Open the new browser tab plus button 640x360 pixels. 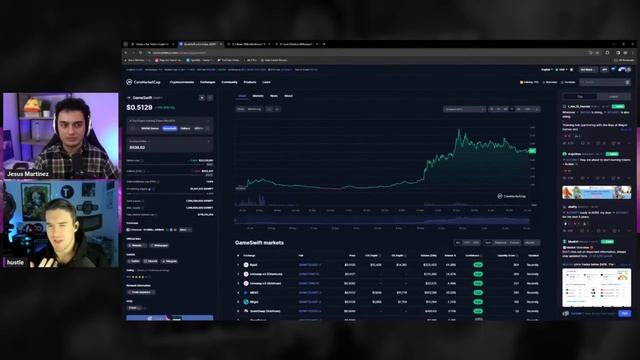324,44
